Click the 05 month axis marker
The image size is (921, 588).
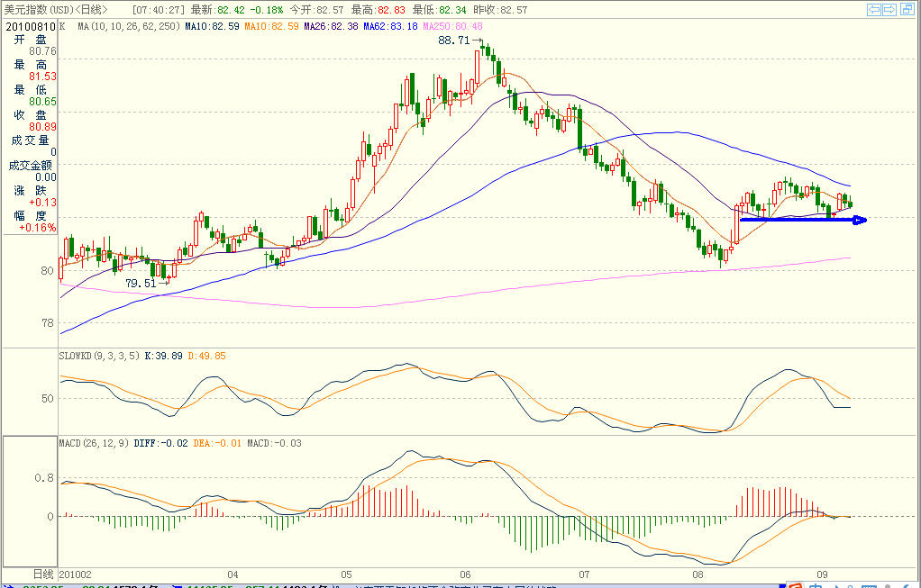pos(346,574)
